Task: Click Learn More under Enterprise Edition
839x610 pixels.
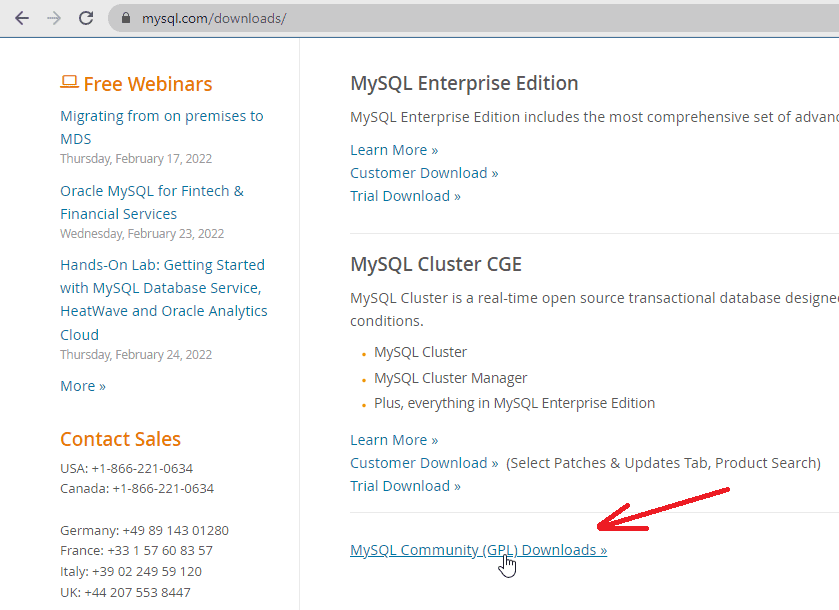Action: [394, 150]
